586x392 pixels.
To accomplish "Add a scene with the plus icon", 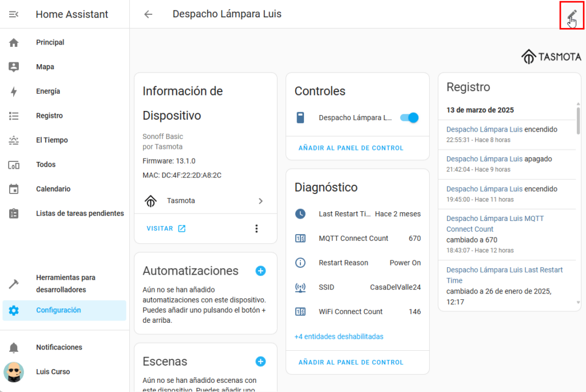I will click(260, 361).
